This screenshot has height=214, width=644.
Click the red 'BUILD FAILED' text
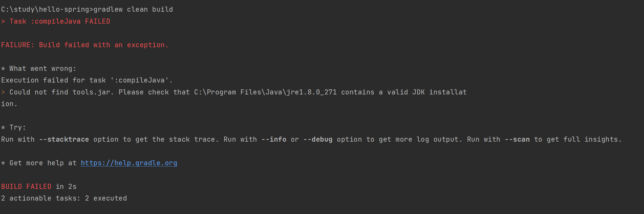(x=26, y=187)
